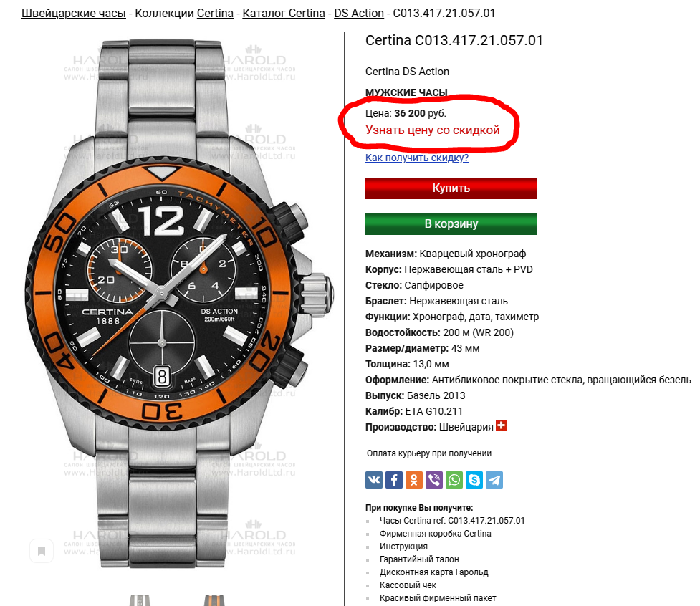Share the product on Telegram
This screenshot has width=700, height=606.
coord(494,480)
